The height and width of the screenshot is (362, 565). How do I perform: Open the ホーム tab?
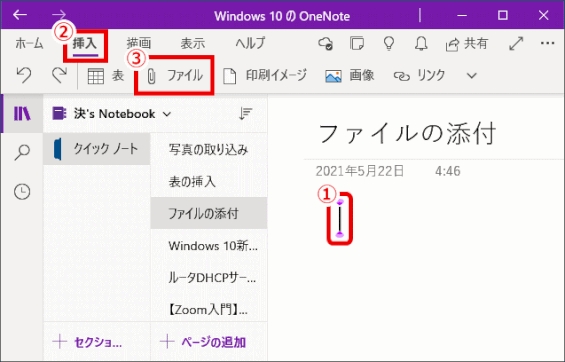pos(29,44)
